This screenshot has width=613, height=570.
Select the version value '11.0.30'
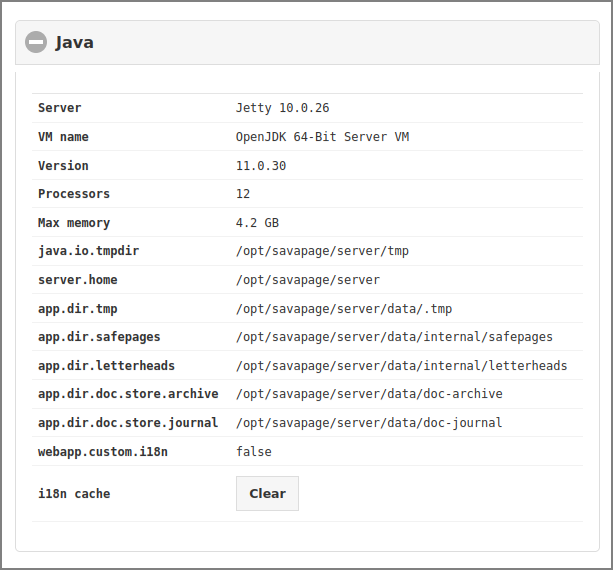pyautogui.click(x=261, y=166)
